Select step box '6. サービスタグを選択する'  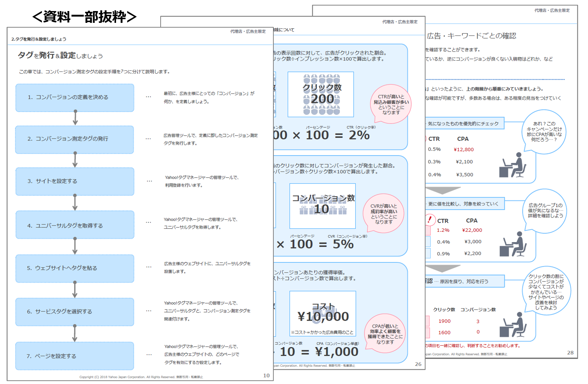(x=75, y=312)
